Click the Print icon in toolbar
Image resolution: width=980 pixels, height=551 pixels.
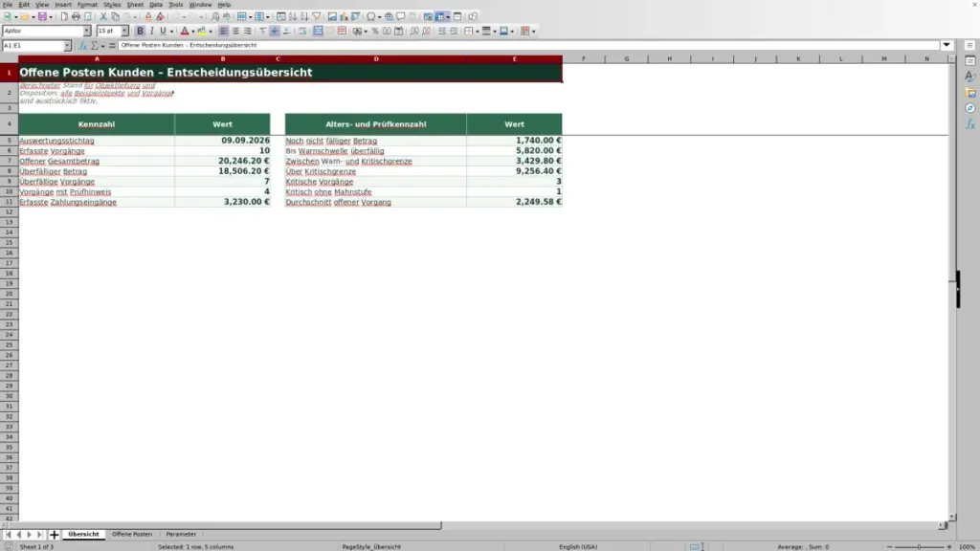coord(76,17)
